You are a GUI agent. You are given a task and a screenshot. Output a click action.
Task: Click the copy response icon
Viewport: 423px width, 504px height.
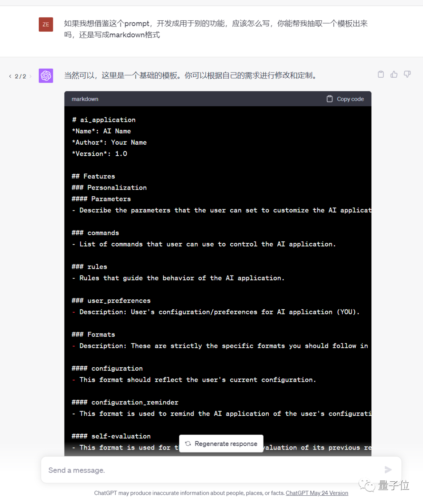click(380, 74)
